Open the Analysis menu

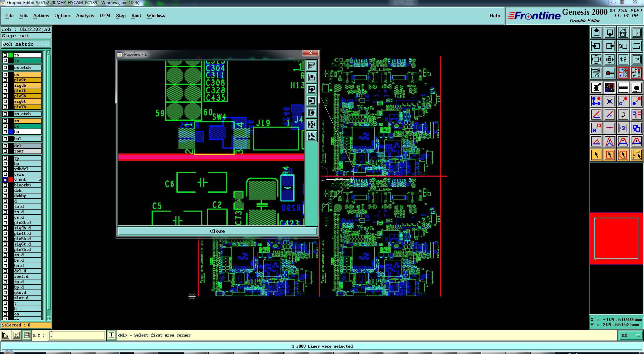[85, 15]
